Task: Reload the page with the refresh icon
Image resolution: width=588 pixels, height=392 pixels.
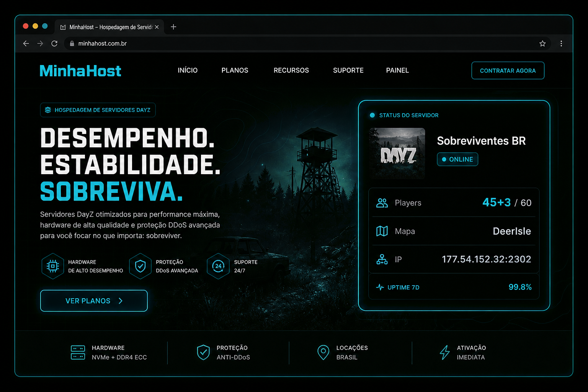Action: pyautogui.click(x=54, y=44)
